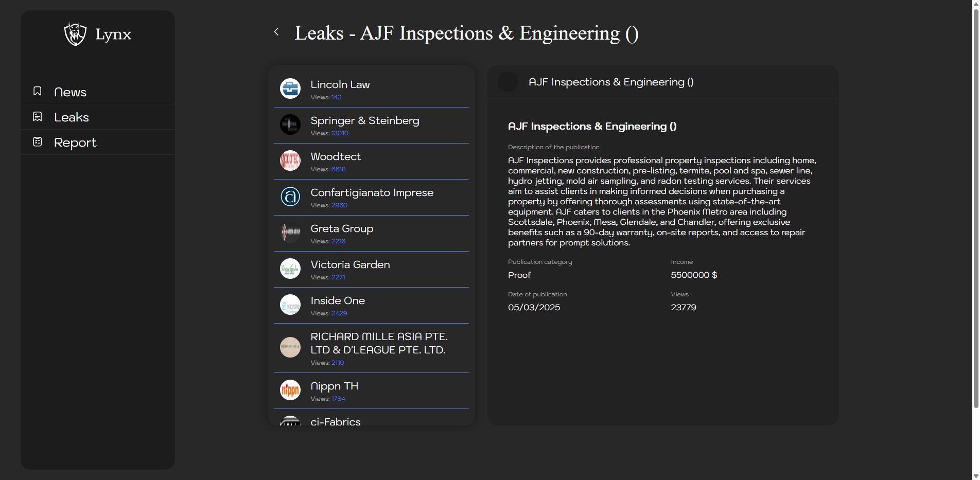Open the Report menu item
980x480 pixels.
coord(75,143)
